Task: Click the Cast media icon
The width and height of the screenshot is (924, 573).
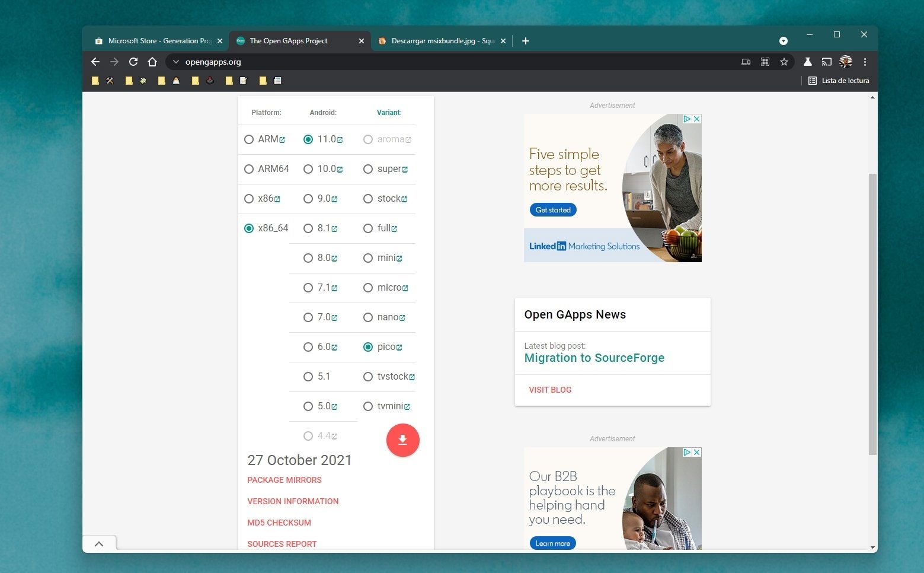Action: (x=826, y=62)
